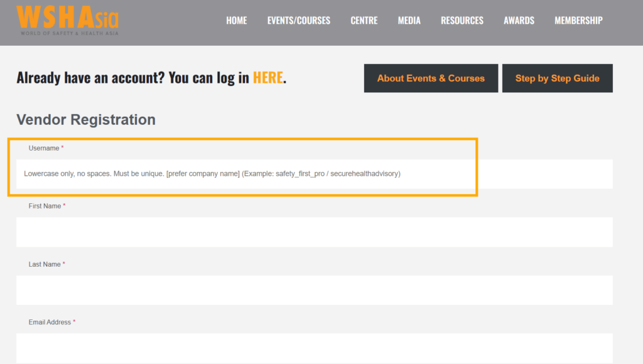Screen dimensions: 643x364
Task: Click the First Name label text
Action: (x=45, y=206)
